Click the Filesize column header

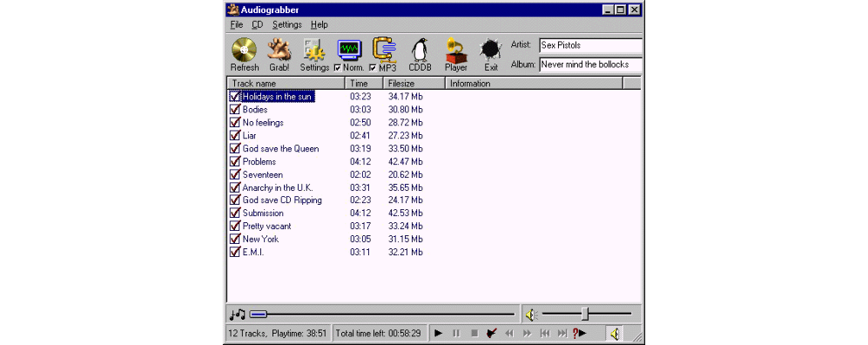[414, 84]
